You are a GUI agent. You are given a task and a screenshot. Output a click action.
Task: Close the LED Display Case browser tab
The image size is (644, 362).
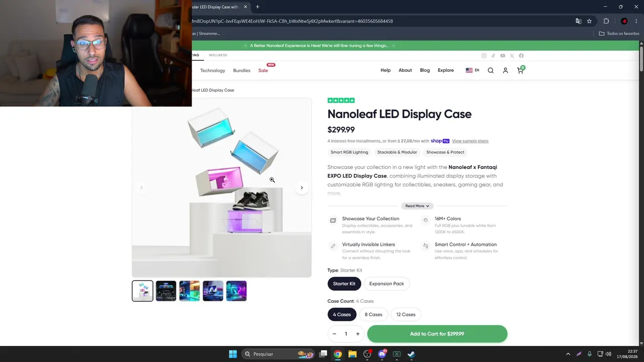pos(246,7)
